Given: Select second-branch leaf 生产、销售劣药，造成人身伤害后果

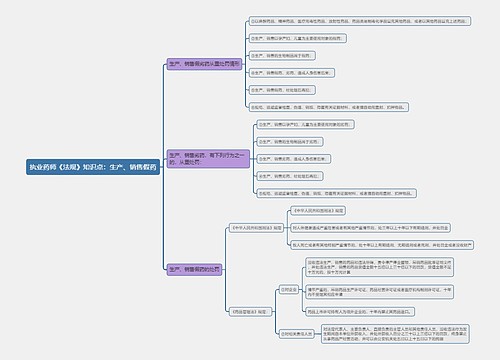Looking at the screenshot, I should pyautogui.click(x=294, y=159).
